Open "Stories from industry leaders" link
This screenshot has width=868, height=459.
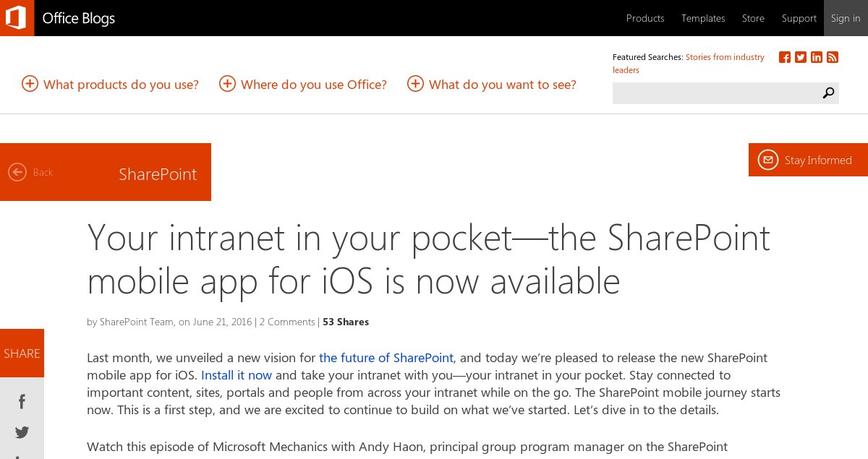[x=689, y=64]
